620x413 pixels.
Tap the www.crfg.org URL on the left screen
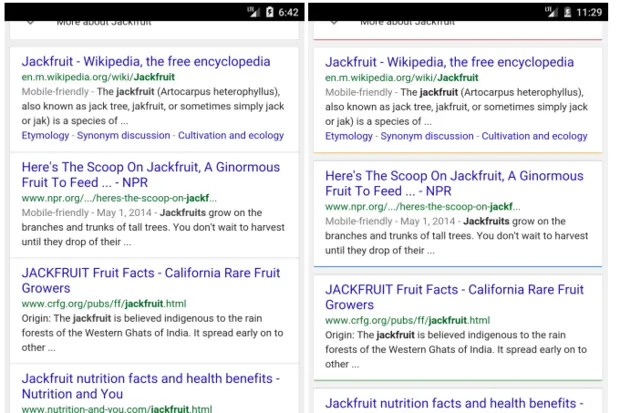tap(104, 304)
